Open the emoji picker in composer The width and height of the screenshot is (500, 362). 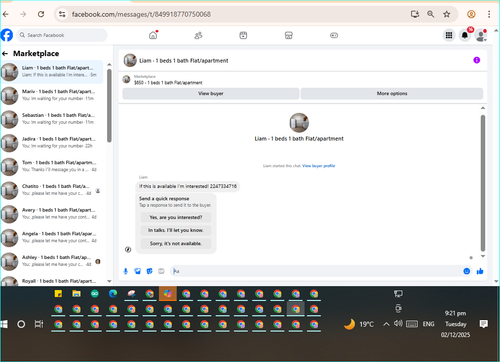467,271
